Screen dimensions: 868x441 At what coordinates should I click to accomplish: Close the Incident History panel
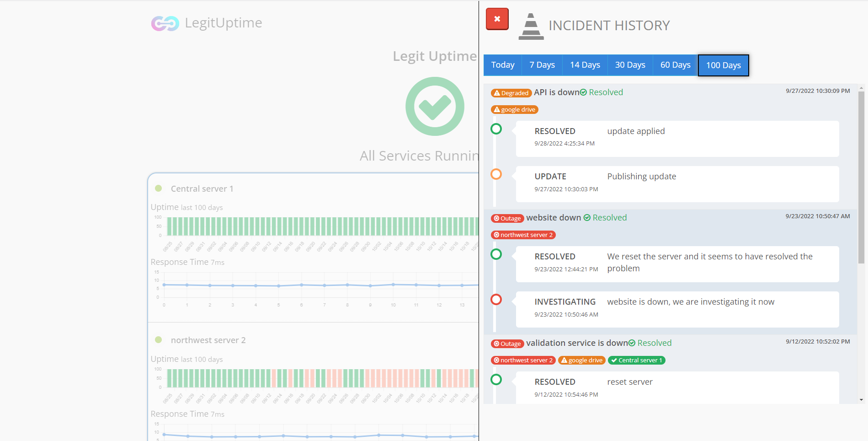(x=497, y=19)
